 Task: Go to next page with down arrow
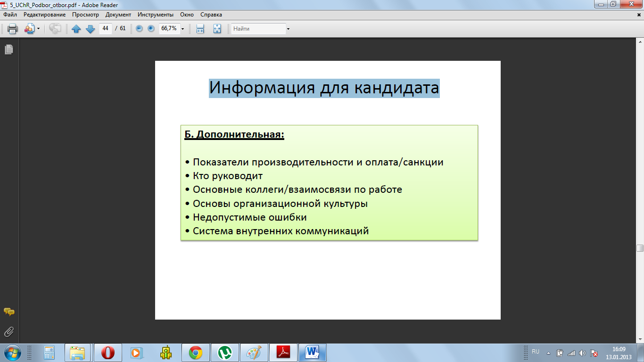click(91, 29)
